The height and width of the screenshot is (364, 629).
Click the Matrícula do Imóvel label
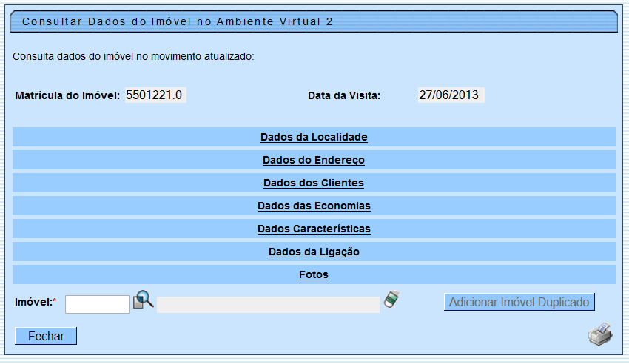[x=67, y=96]
